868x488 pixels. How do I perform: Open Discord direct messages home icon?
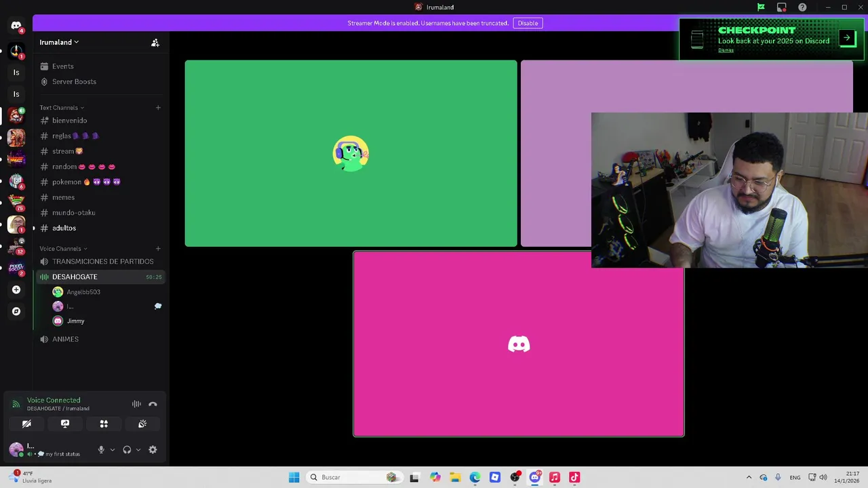pos(16,26)
